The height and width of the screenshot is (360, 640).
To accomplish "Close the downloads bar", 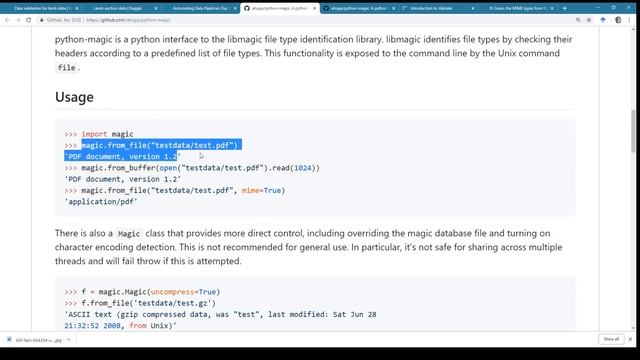I will click(x=630, y=339).
